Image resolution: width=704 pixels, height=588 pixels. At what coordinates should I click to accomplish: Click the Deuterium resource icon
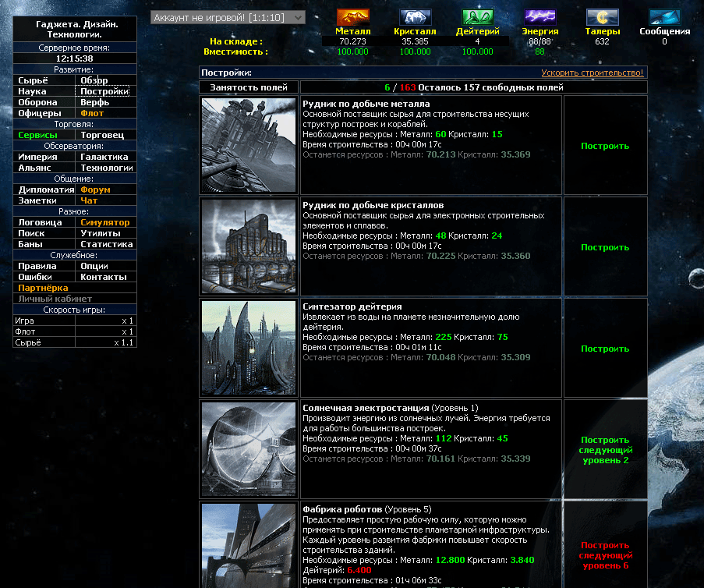[x=477, y=17]
